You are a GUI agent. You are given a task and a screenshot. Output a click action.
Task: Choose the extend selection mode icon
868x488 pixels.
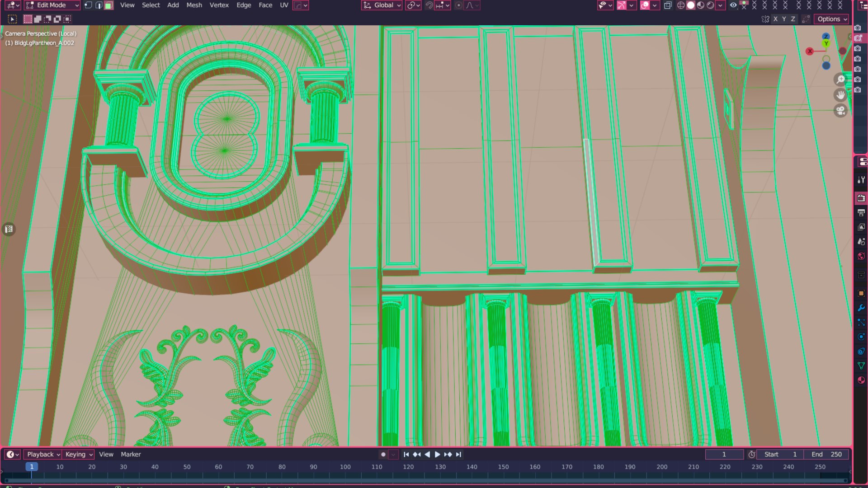(x=38, y=19)
